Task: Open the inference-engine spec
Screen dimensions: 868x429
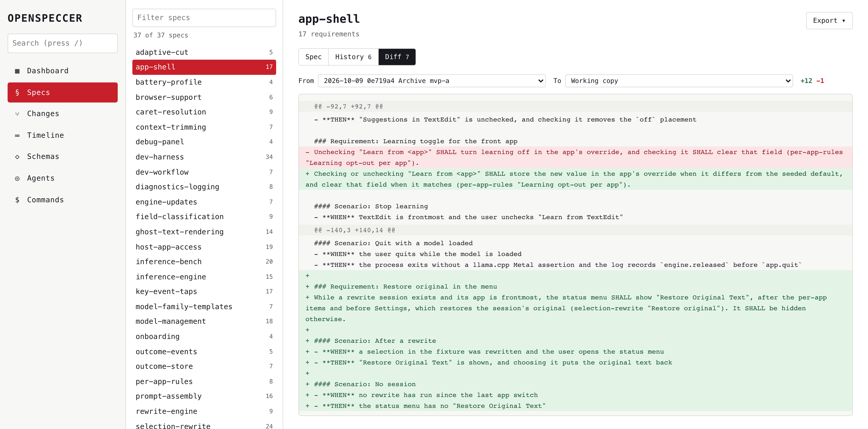Action: click(204, 277)
